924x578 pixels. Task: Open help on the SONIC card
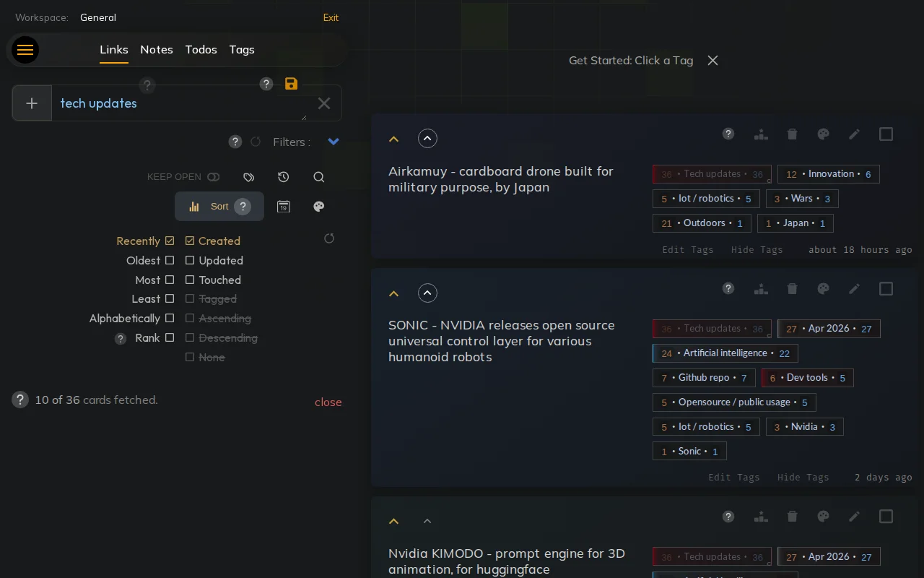[728, 288]
